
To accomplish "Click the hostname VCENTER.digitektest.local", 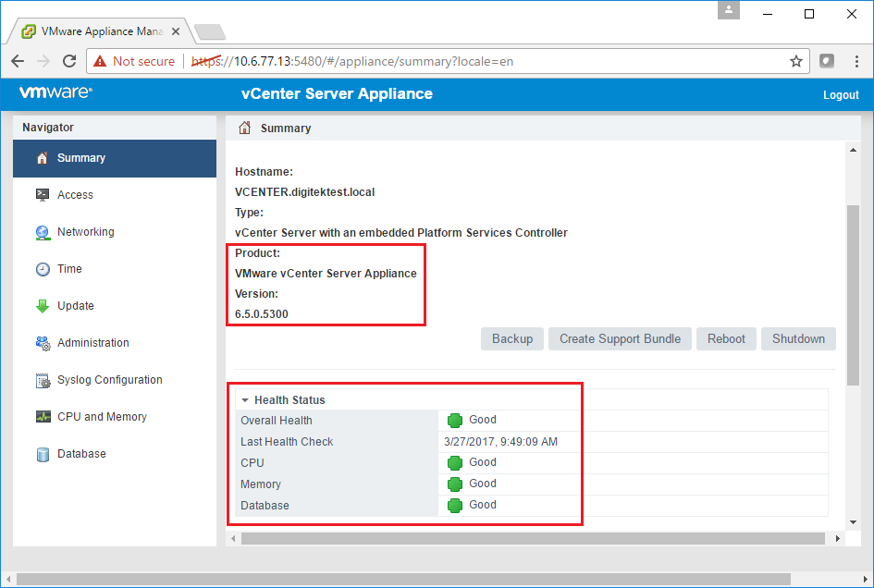I will point(305,192).
